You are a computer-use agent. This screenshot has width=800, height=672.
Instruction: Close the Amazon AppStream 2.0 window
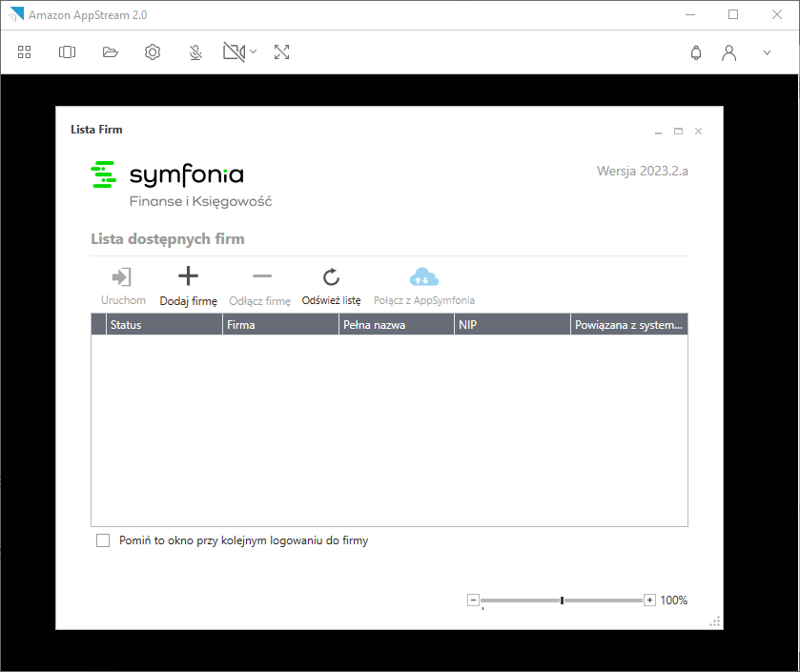tap(776, 15)
